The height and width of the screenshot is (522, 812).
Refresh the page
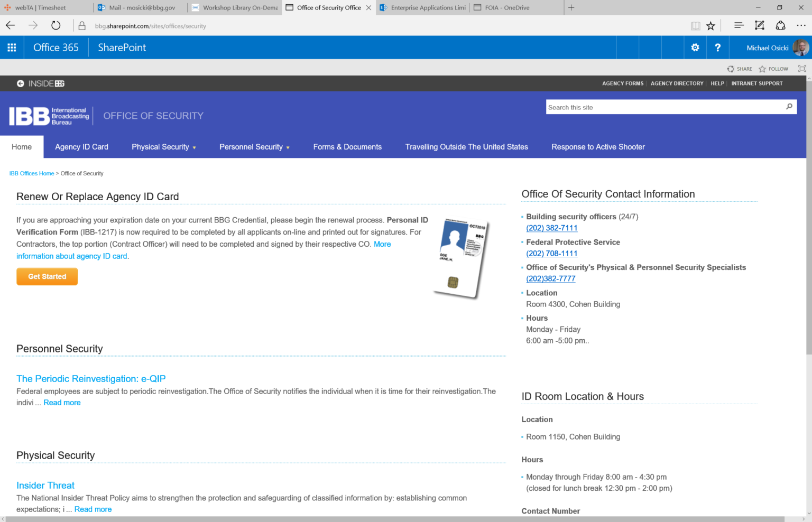click(56, 25)
